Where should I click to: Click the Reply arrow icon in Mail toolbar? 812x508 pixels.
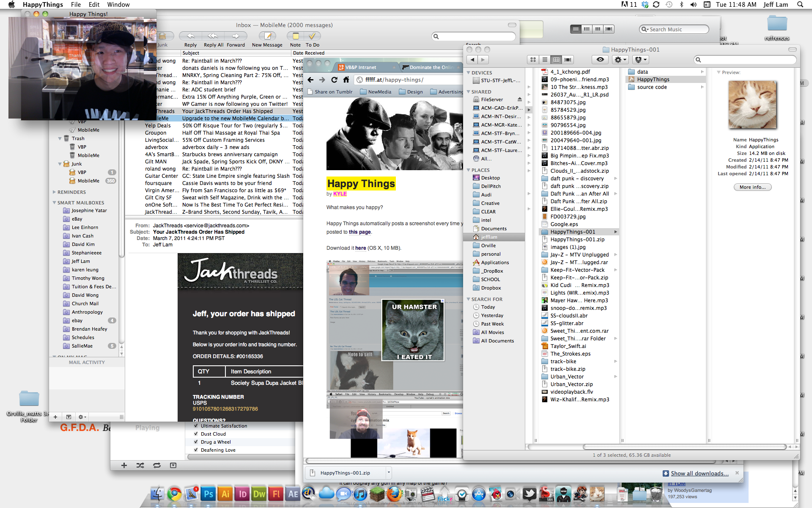[x=190, y=36]
